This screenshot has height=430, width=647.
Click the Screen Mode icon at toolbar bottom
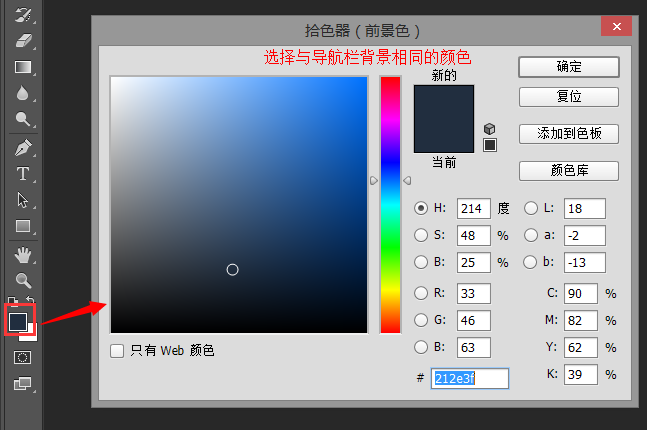click(23, 383)
